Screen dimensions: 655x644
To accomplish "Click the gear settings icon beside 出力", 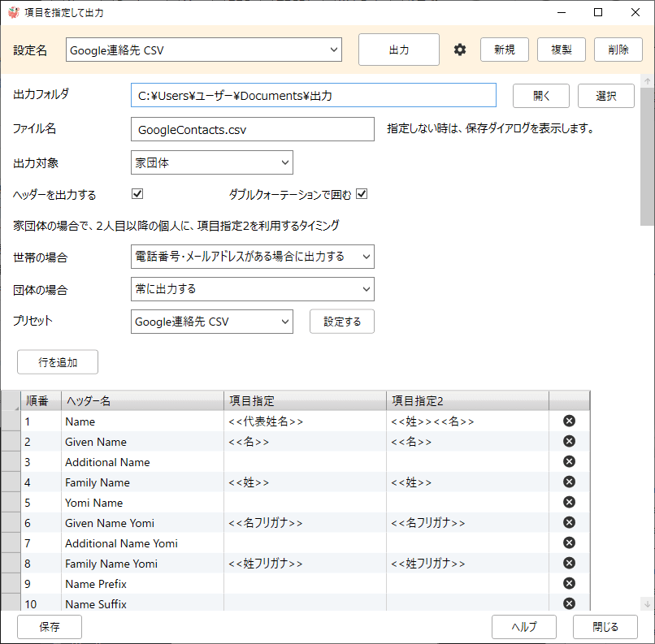I will pyautogui.click(x=460, y=50).
